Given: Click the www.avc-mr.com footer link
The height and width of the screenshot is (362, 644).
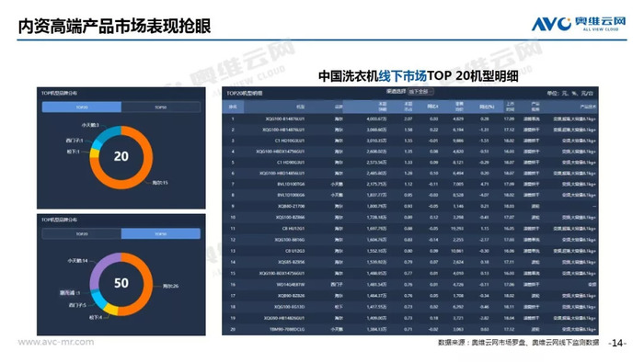Looking at the screenshot, I should (x=56, y=342).
